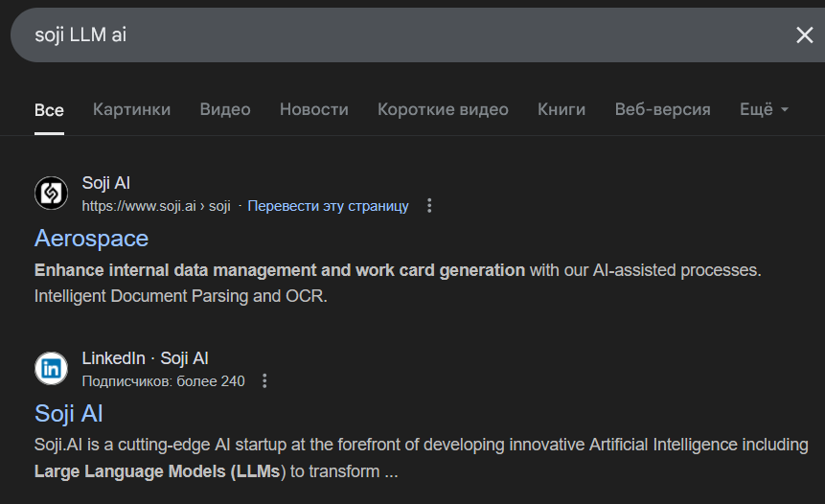Viewport: 825px width, 504px height.
Task: Select the "Все" all results tab
Action: [x=49, y=109]
